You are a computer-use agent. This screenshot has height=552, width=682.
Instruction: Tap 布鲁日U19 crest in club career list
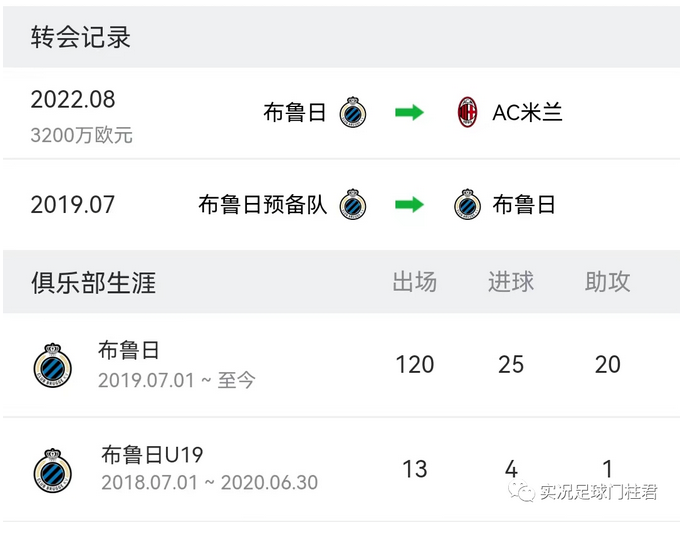click(x=53, y=471)
